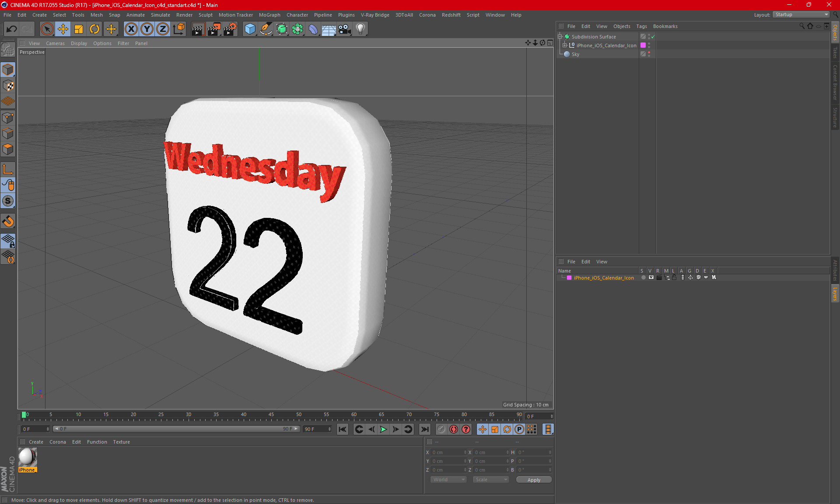Screen dimensions: 840x504
Task: Open the Simulate menu
Action: 161,15
